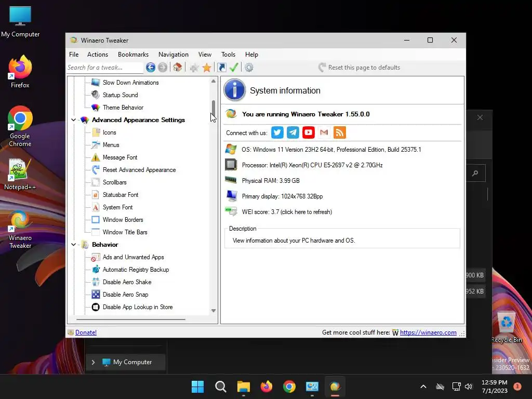The height and width of the screenshot is (399, 532).
Task: Click the blue shortcut-arrow toolbar icon
Action: [x=221, y=68]
